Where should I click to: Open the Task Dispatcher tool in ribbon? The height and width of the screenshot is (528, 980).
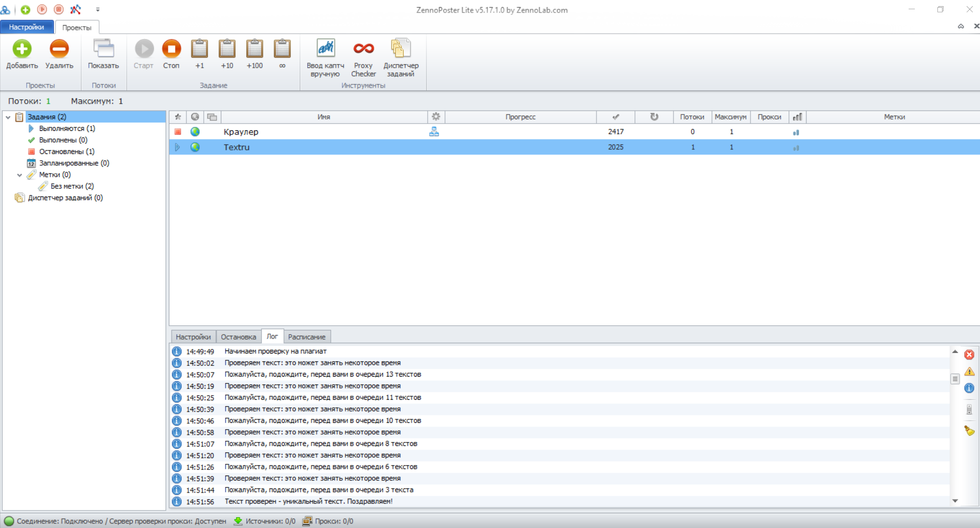(x=400, y=49)
